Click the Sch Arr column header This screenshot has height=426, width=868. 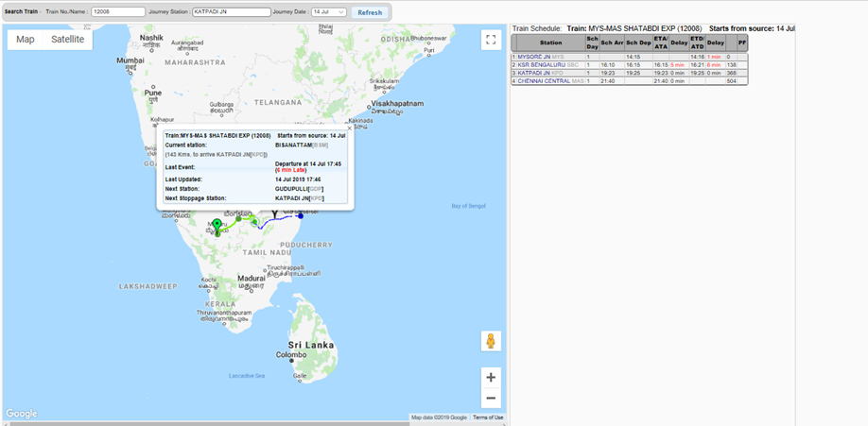613,43
